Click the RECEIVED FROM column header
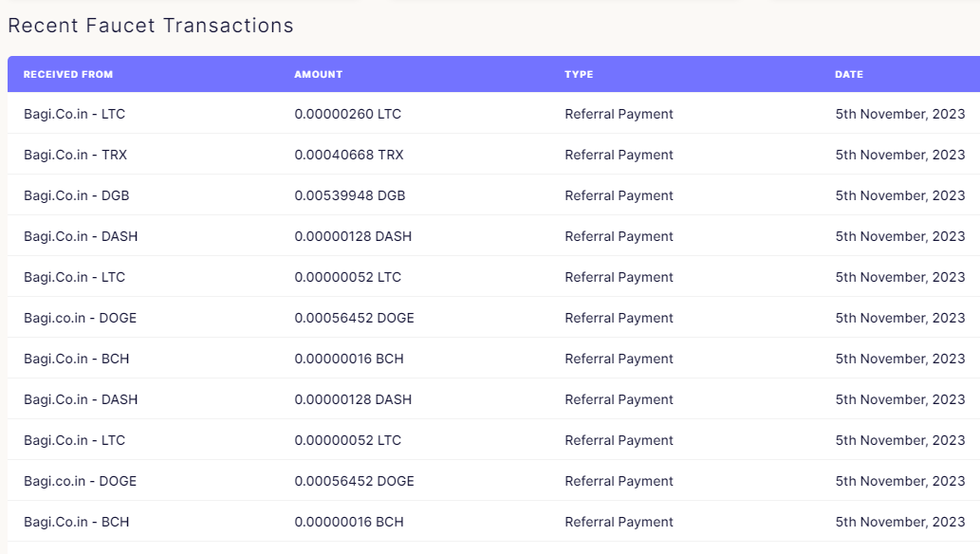The image size is (980, 554). pos(68,74)
